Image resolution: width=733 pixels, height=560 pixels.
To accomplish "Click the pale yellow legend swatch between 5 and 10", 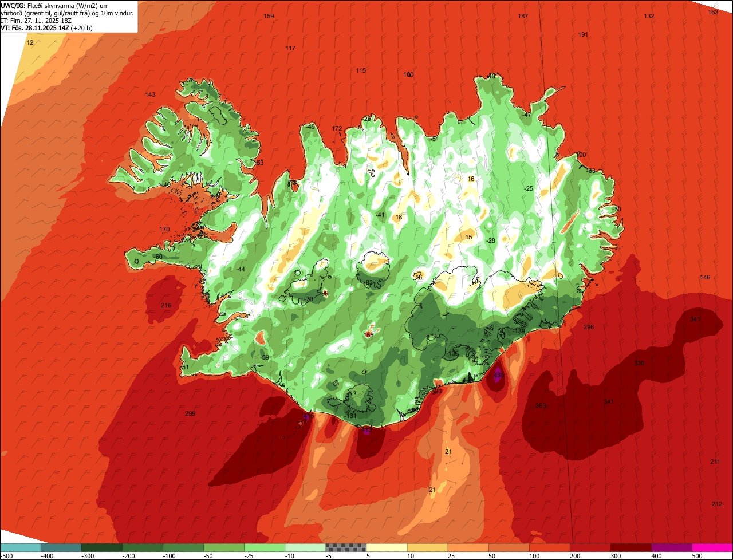I will 387,547.
